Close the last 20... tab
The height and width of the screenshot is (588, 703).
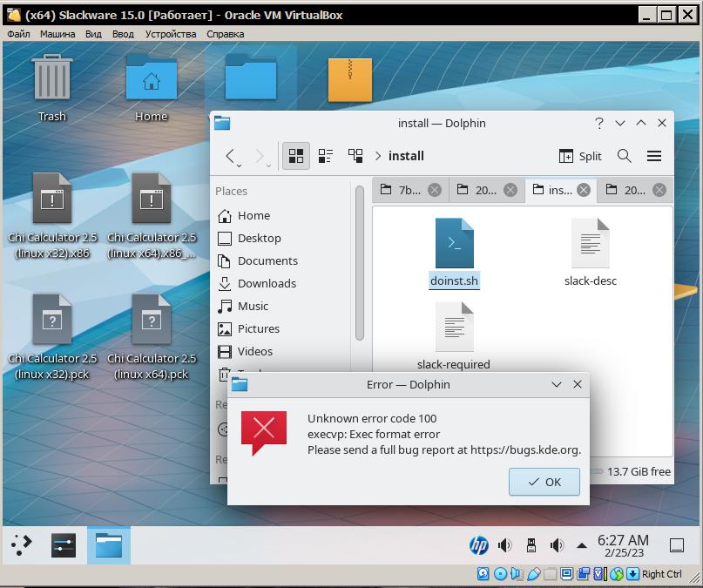[x=659, y=190]
